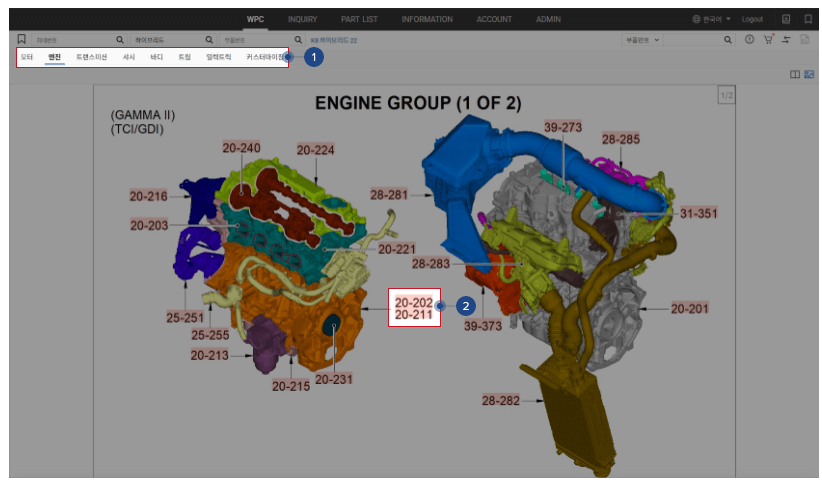Click the greyed document icon after swap arrows
The image size is (822, 482).
pos(805,39)
